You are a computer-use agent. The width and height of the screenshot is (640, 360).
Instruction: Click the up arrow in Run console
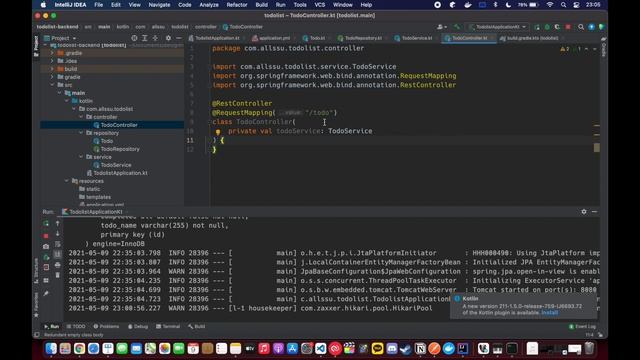click(58, 223)
